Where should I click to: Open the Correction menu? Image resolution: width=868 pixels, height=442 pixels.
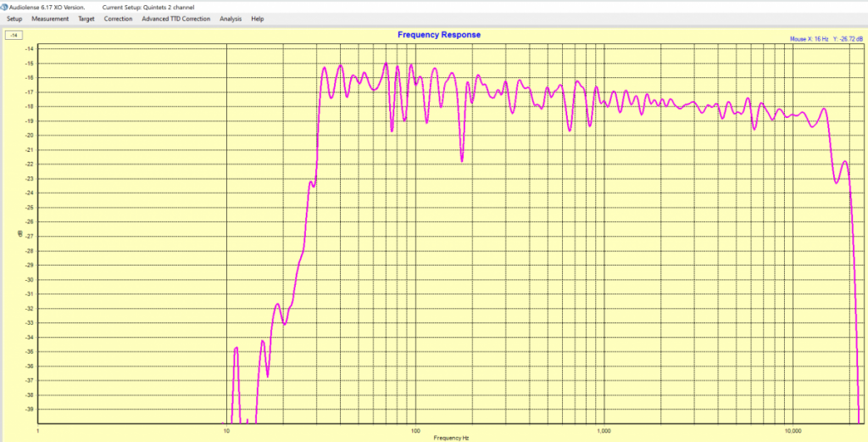coord(119,19)
